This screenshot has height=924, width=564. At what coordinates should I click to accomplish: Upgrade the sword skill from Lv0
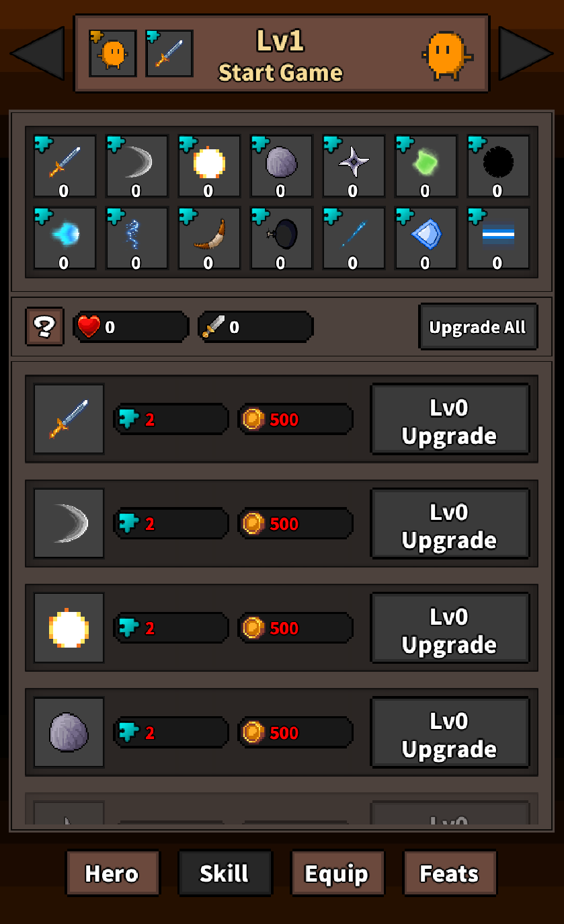[x=450, y=420]
